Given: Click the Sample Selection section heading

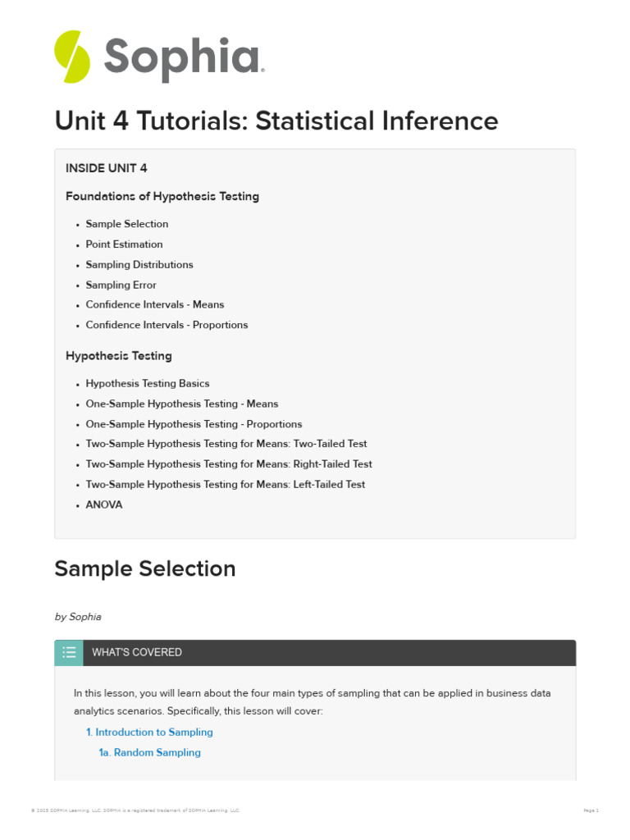Looking at the screenshot, I should point(145,569).
